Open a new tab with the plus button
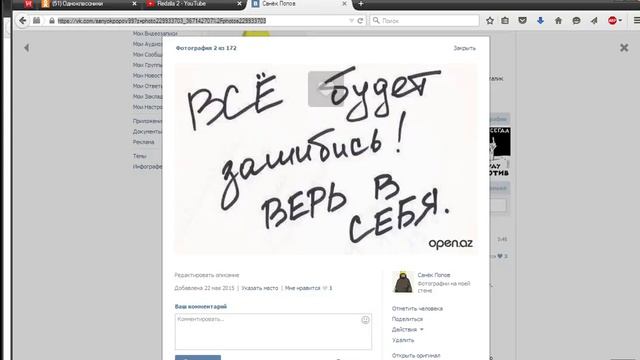The image size is (640, 360). point(361,4)
